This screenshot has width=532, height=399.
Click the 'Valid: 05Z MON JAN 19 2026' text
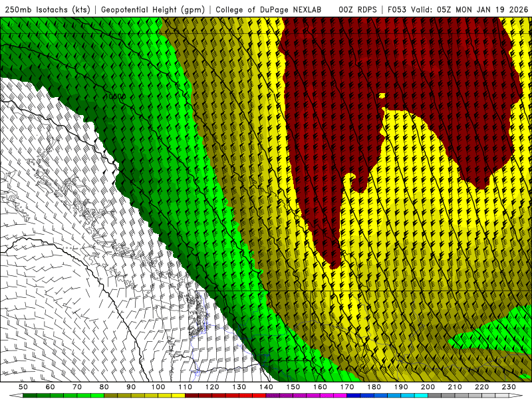click(x=469, y=10)
